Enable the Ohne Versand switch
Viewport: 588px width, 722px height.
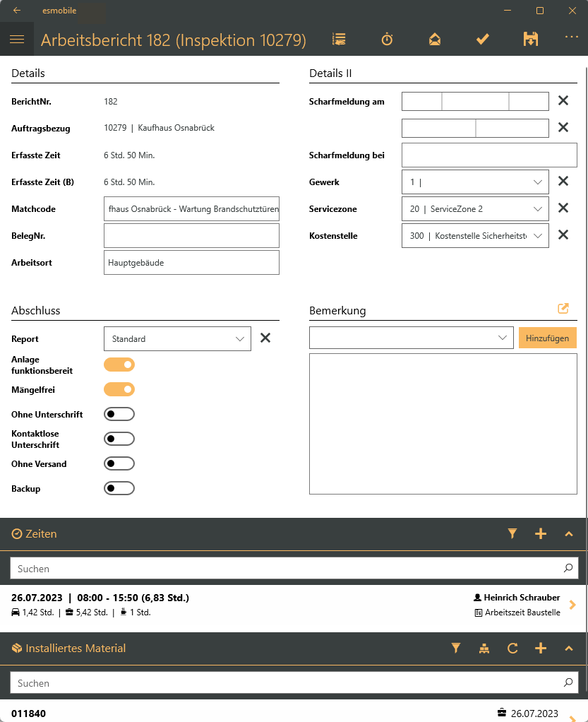(x=119, y=463)
